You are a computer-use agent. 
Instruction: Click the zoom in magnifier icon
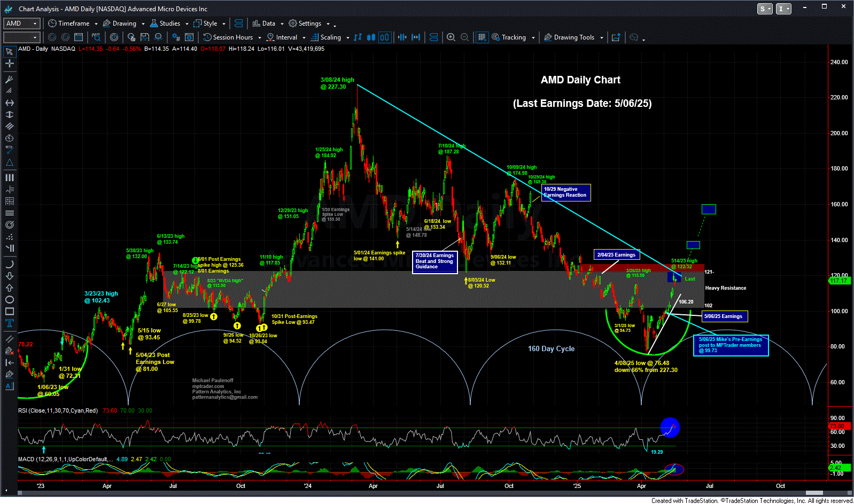pyautogui.click(x=451, y=37)
